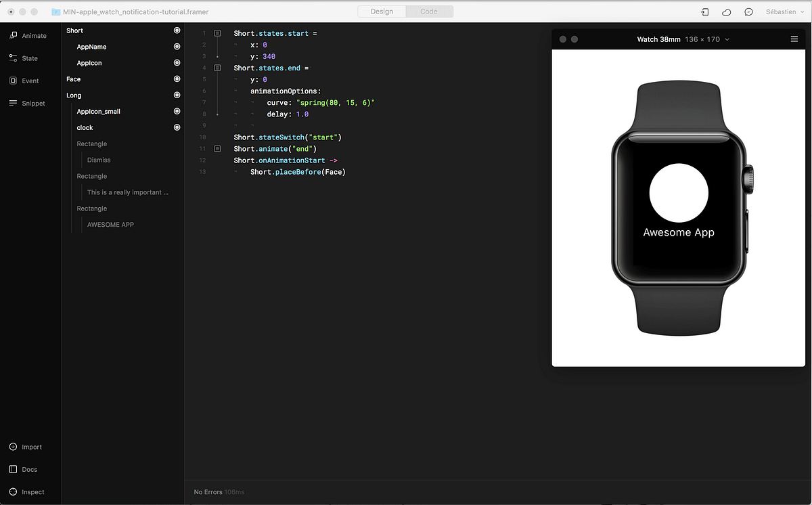Toggle the target indicator on the Short layer
The image size is (812, 505).
click(177, 30)
